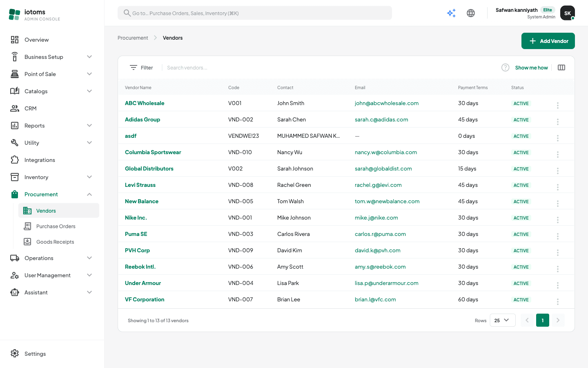Screen dimensions: 588x368
Task: Click the Vendor Name column header
Action: coord(138,88)
